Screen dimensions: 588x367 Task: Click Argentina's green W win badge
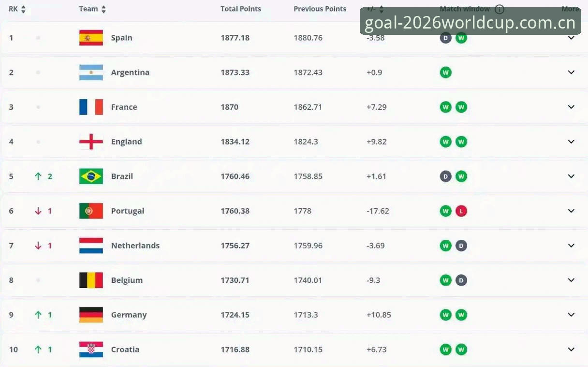coord(446,73)
